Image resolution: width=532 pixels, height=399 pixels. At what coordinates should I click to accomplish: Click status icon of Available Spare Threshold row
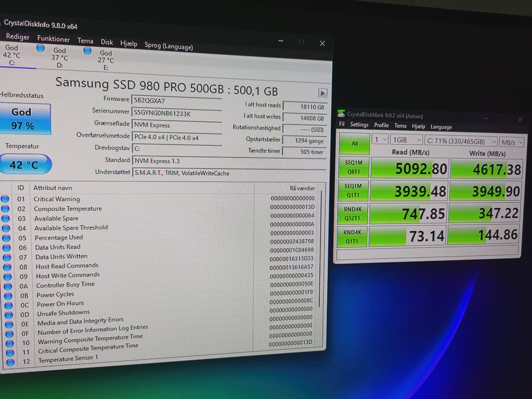pyautogui.click(x=6, y=228)
